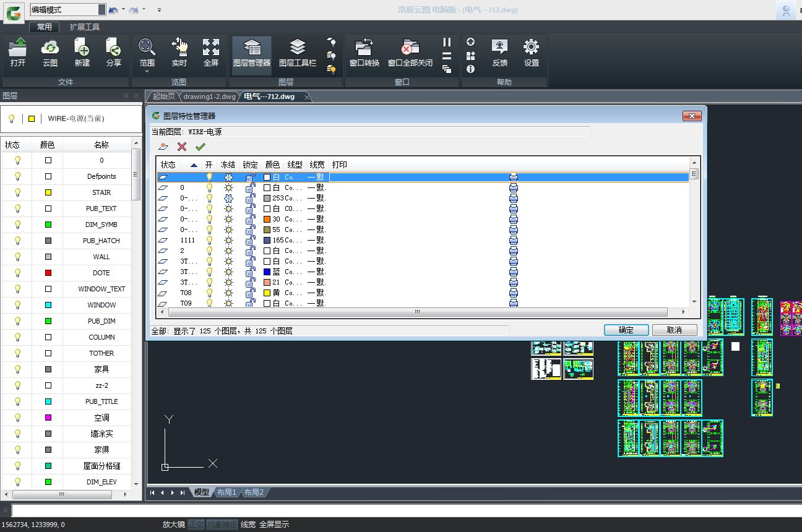Toggle freeze sun icon for layer 1111
802x532 pixels.
coord(228,240)
